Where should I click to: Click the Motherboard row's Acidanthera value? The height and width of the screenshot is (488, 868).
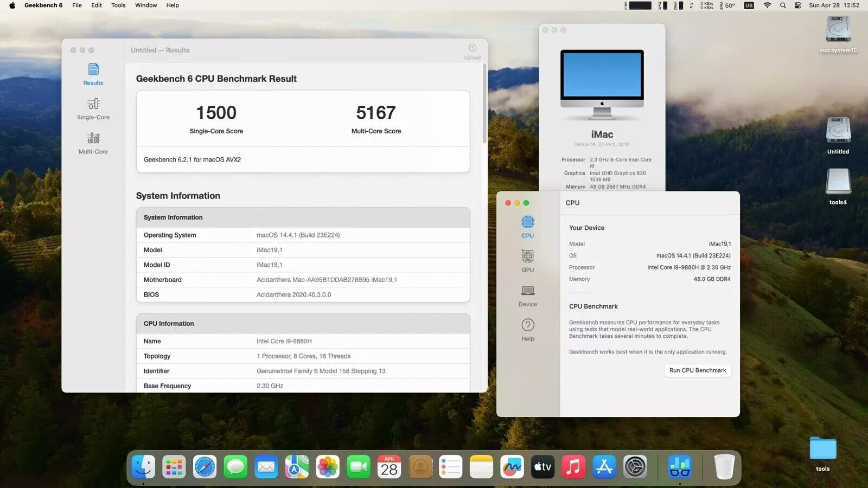[x=327, y=280]
